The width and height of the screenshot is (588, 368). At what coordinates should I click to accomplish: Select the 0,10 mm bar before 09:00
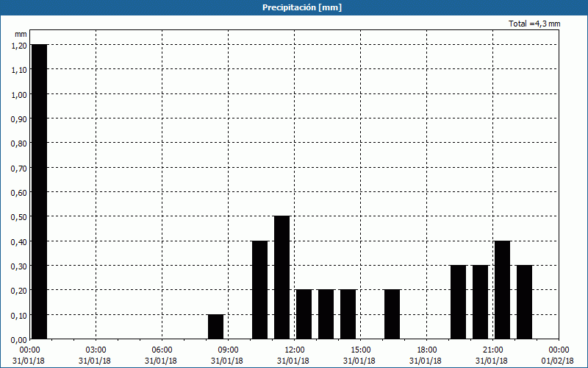tap(215, 327)
